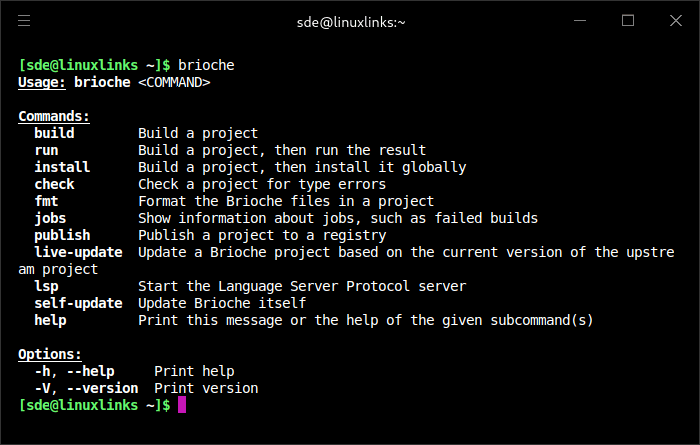This screenshot has height=445, width=700.
Task: Click the "publish" command name
Action: tap(62, 235)
